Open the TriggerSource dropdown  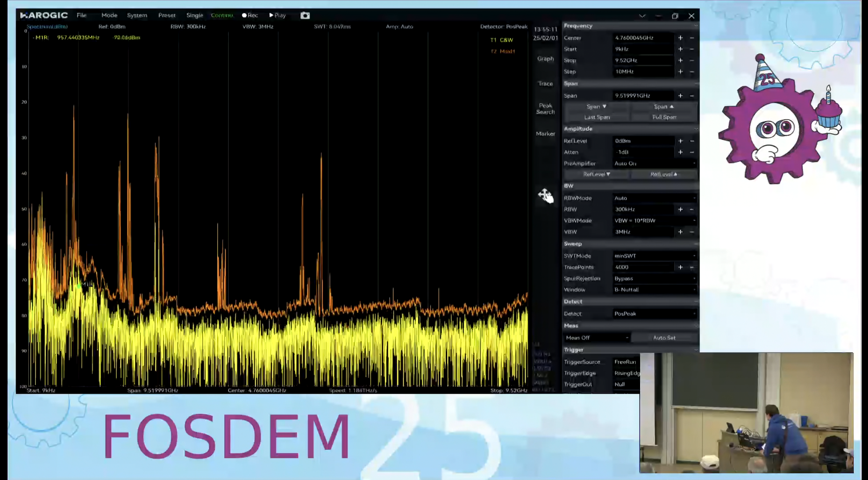click(626, 362)
